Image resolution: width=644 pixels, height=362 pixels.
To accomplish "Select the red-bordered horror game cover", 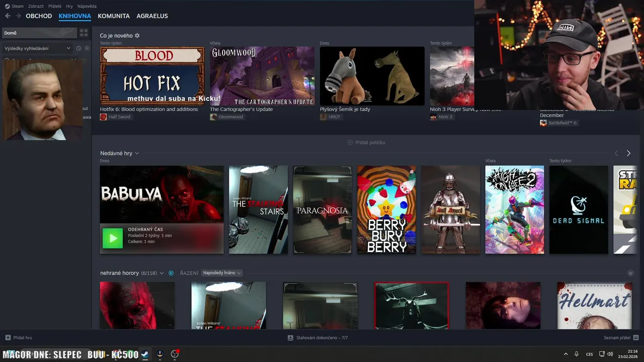I will 412,305.
